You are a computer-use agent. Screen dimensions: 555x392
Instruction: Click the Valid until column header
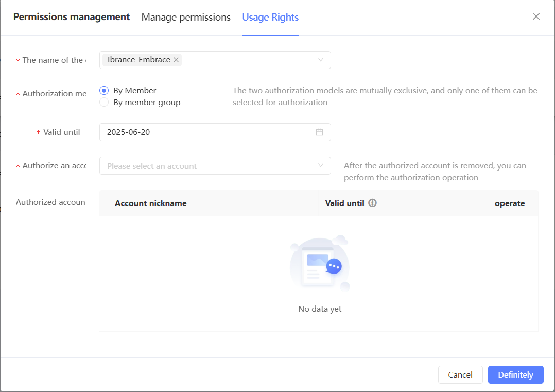click(x=344, y=203)
